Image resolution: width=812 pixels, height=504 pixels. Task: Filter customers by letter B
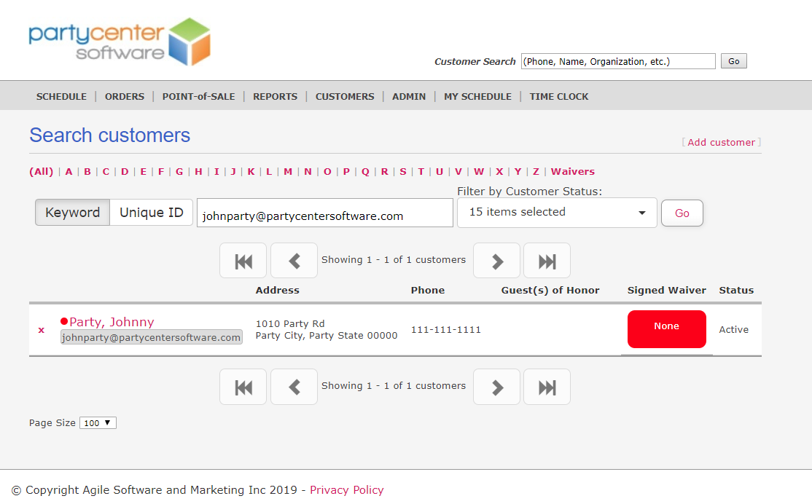pyautogui.click(x=87, y=171)
